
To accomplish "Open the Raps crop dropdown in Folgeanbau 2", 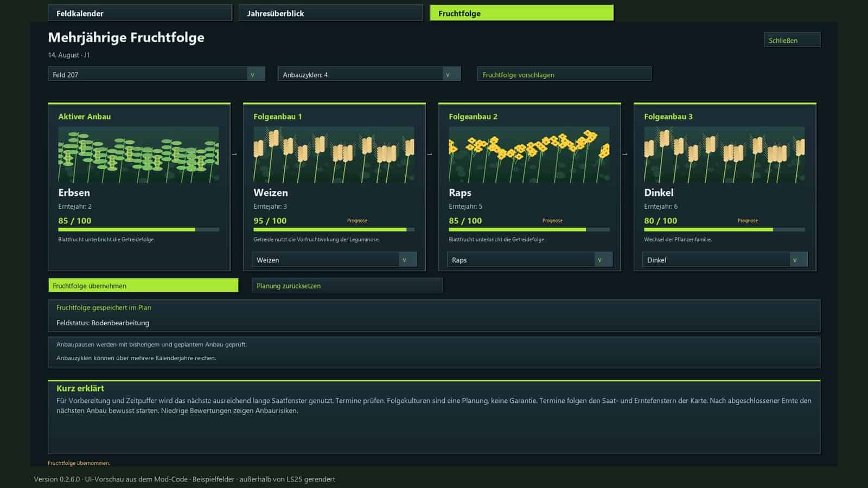I will click(529, 260).
